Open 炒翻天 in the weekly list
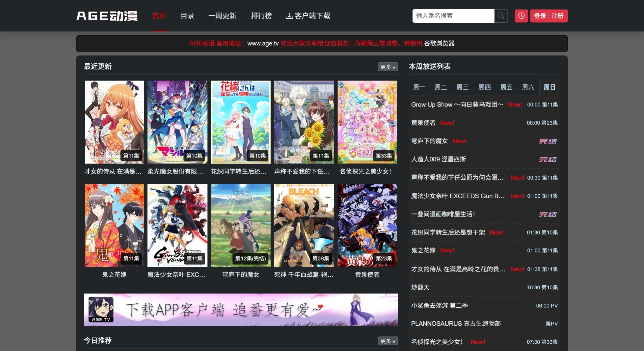This screenshot has height=351, width=644. click(420, 287)
